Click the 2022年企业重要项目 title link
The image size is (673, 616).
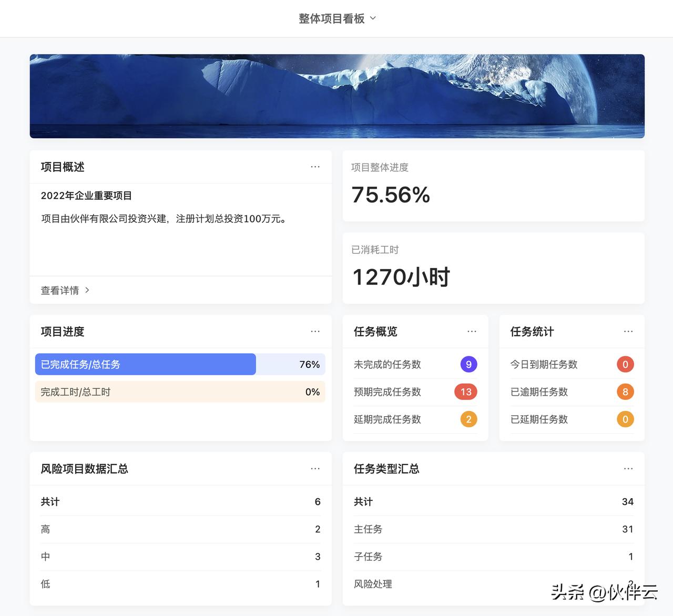[87, 196]
